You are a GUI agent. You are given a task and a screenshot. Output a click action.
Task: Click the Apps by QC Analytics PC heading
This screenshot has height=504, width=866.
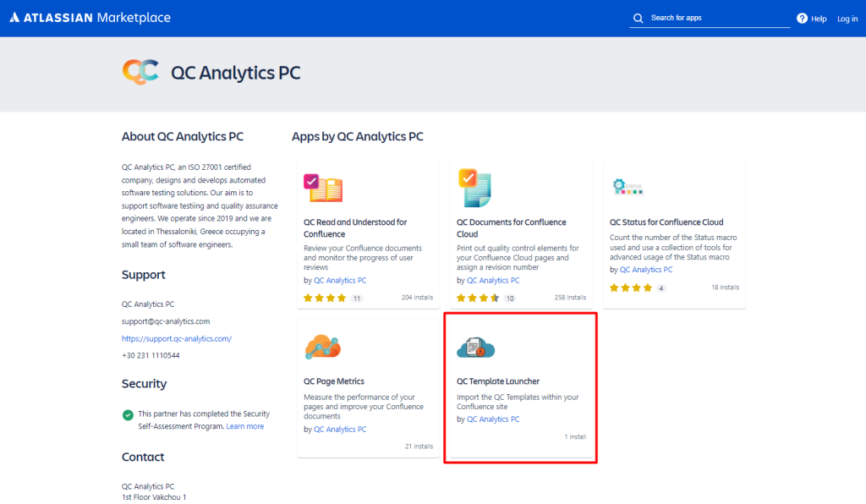click(x=358, y=136)
